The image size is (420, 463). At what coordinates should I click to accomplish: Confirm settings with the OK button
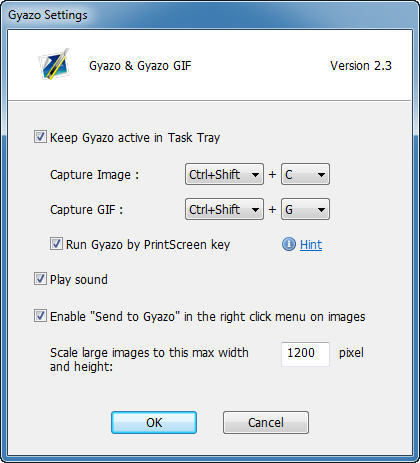(154, 423)
